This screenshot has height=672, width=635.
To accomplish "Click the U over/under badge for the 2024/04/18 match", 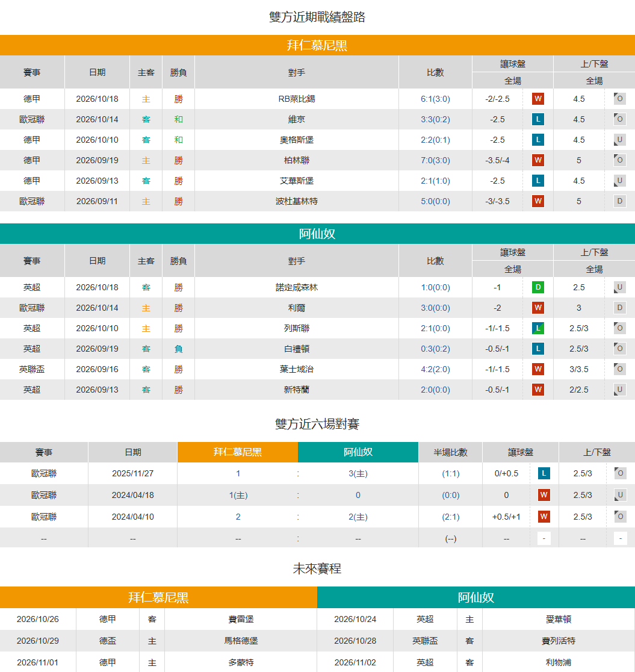I will [620, 495].
